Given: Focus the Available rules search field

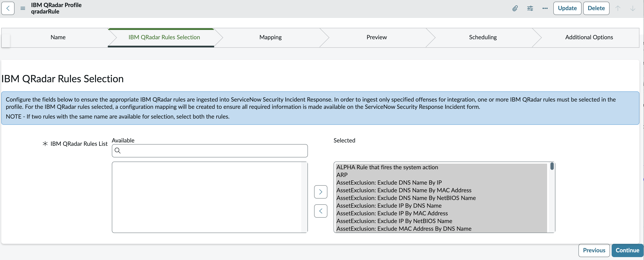Looking at the screenshot, I should click(x=210, y=151).
